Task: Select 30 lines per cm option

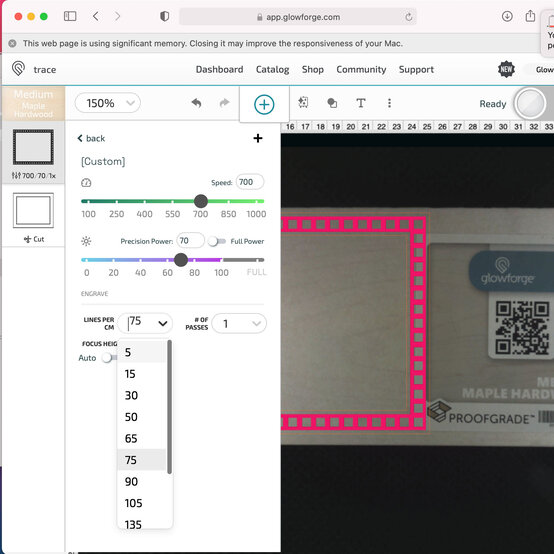Action: tap(141, 395)
